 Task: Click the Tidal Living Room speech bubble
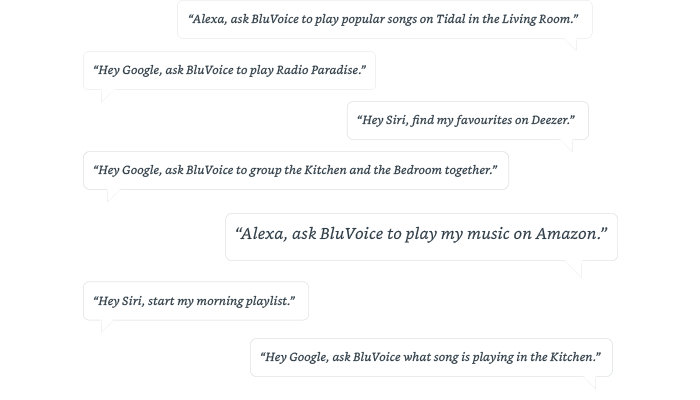(384, 19)
